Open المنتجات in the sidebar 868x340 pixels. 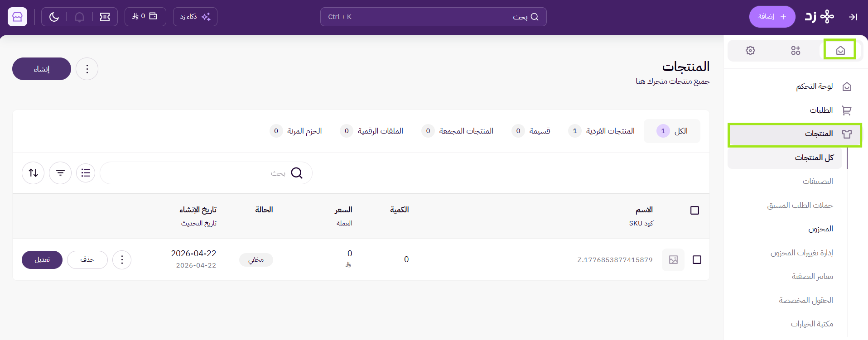[x=795, y=135]
